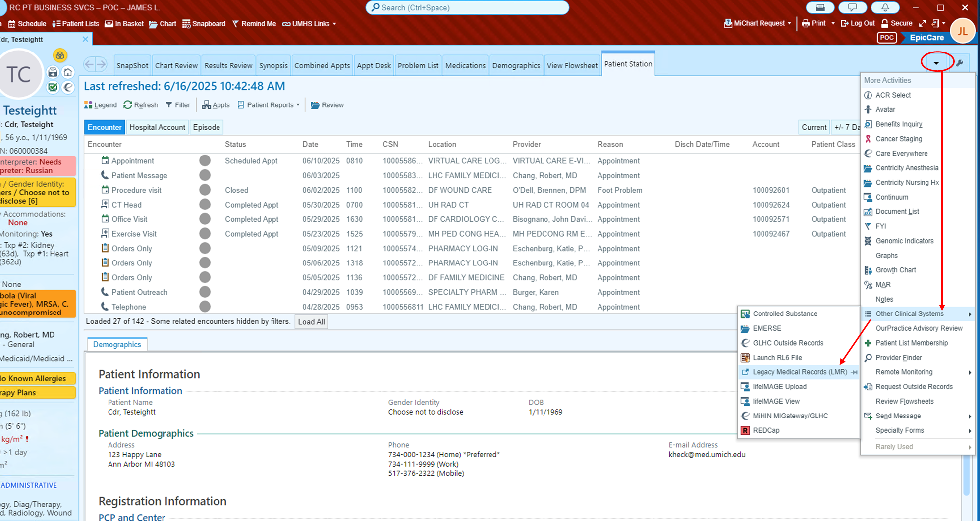Expand the More Activities dropdown arrow
This screenshot has width=980, height=521.
(936, 63)
